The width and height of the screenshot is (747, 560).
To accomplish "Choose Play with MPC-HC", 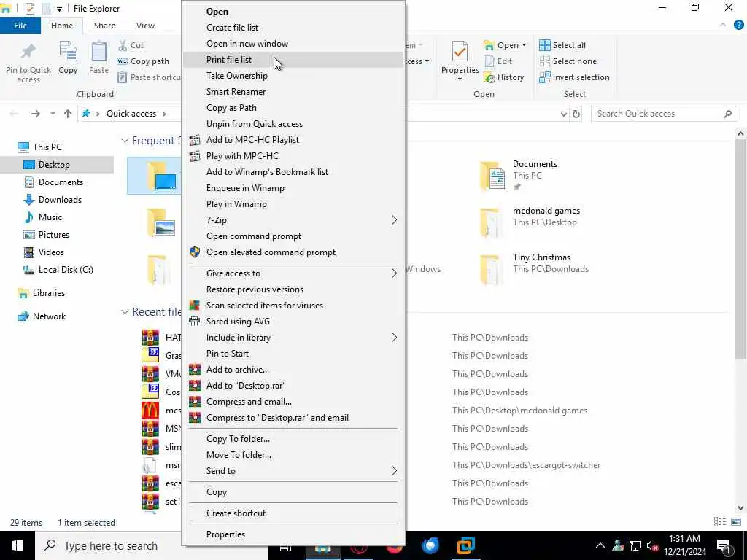I will click(293, 156).
